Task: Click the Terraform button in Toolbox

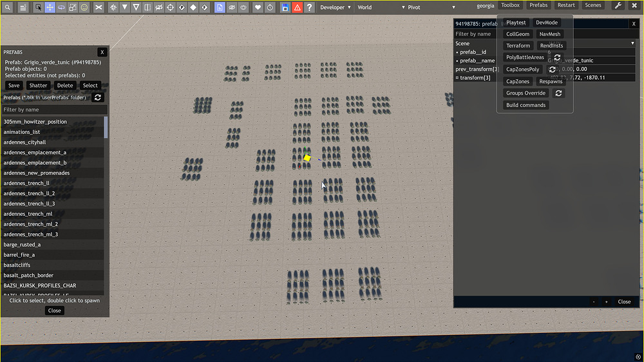Action: (x=518, y=46)
